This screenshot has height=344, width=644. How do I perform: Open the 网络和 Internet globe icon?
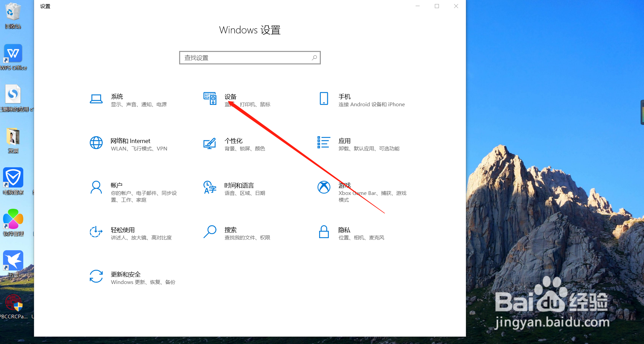[x=96, y=143]
